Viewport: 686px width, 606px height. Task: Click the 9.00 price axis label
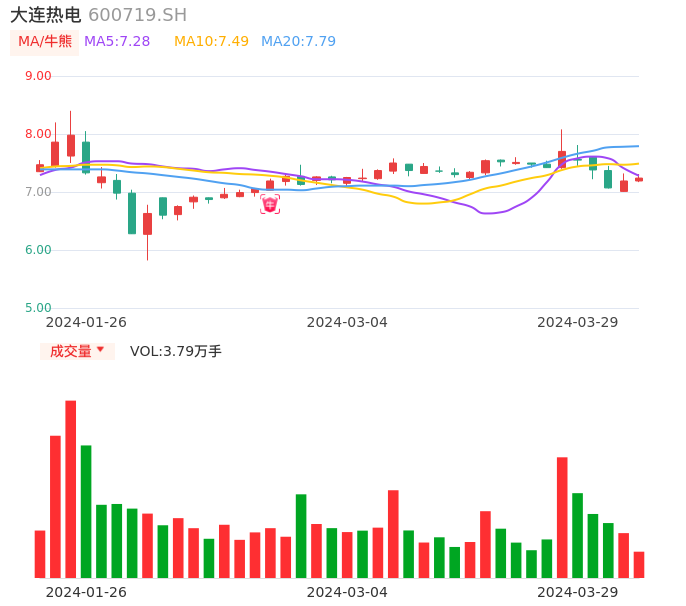click(38, 76)
